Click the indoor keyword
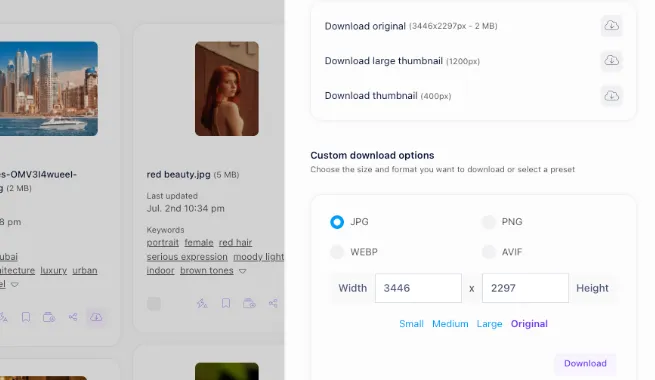655x380 pixels. click(160, 271)
